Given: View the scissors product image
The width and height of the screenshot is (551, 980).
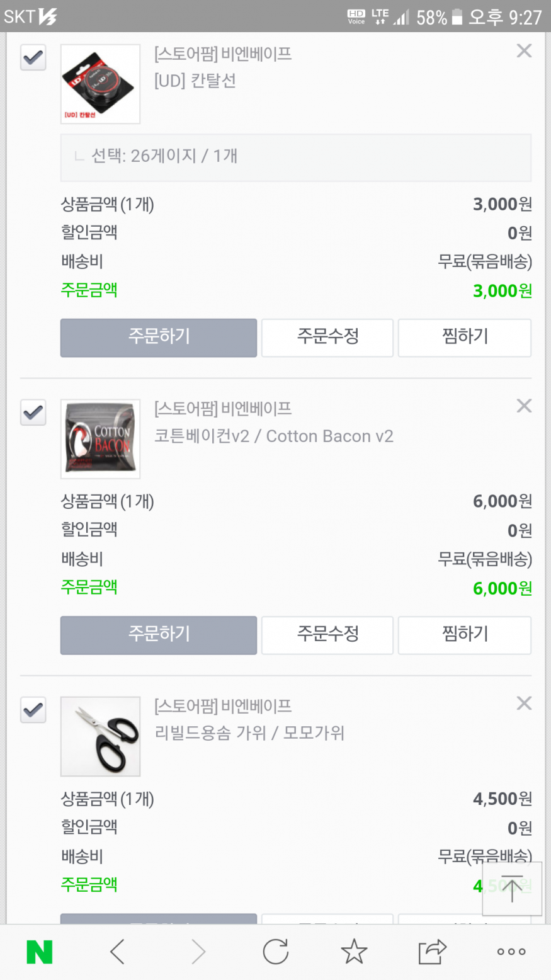Looking at the screenshot, I should 100,736.
